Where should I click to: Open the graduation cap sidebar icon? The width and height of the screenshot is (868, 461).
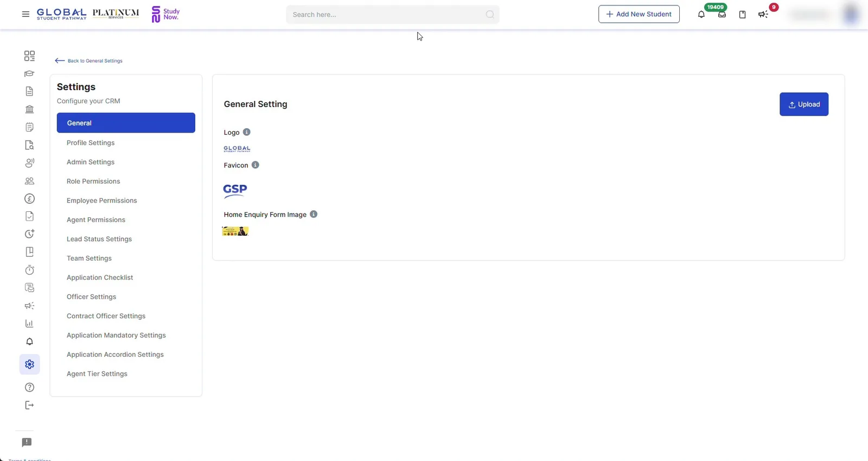[x=29, y=74]
